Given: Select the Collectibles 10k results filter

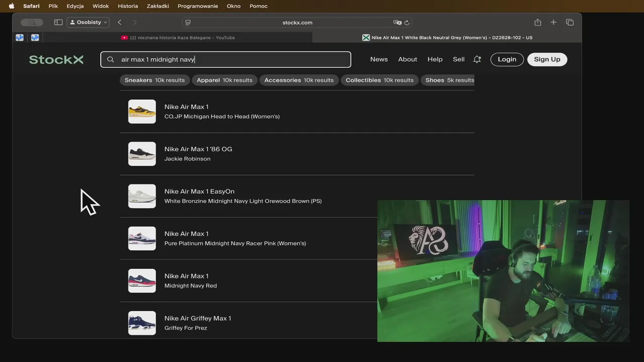Looking at the screenshot, I should point(379,80).
